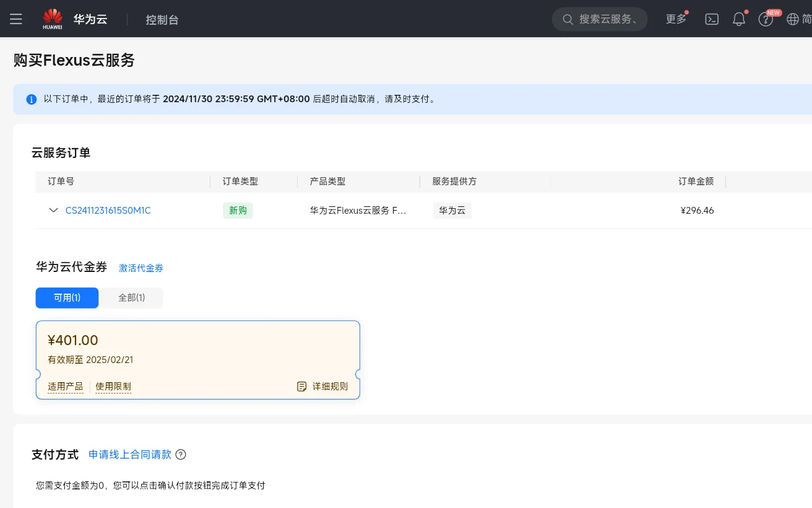Image resolution: width=812 pixels, height=508 pixels.
Task: Switch to 全部(1) voucher tab
Action: coord(132,298)
